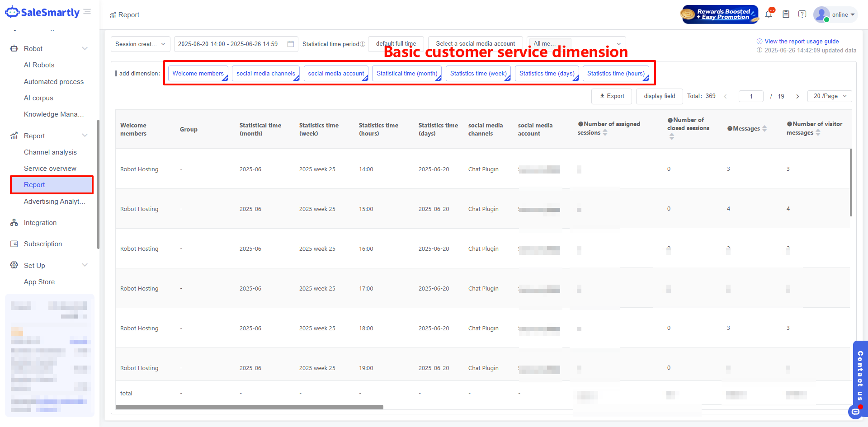This screenshot has width=868, height=427.
Task: Open the help question mark icon
Action: (802, 14)
